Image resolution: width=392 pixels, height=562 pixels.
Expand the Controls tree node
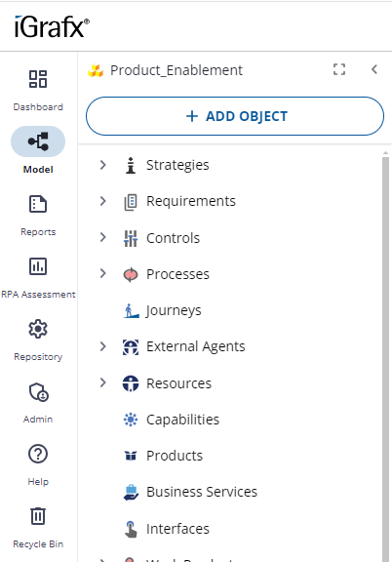coord(102,237)
